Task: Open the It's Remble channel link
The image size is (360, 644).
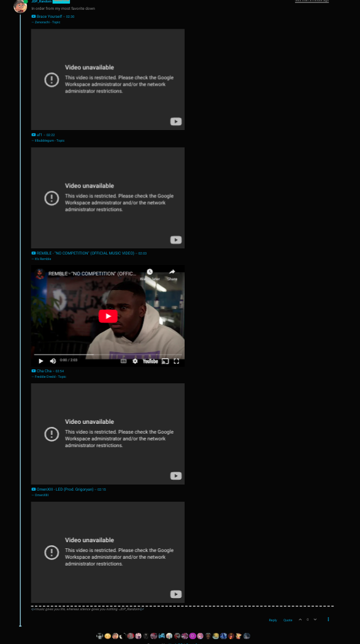Action: click(43, 259)
